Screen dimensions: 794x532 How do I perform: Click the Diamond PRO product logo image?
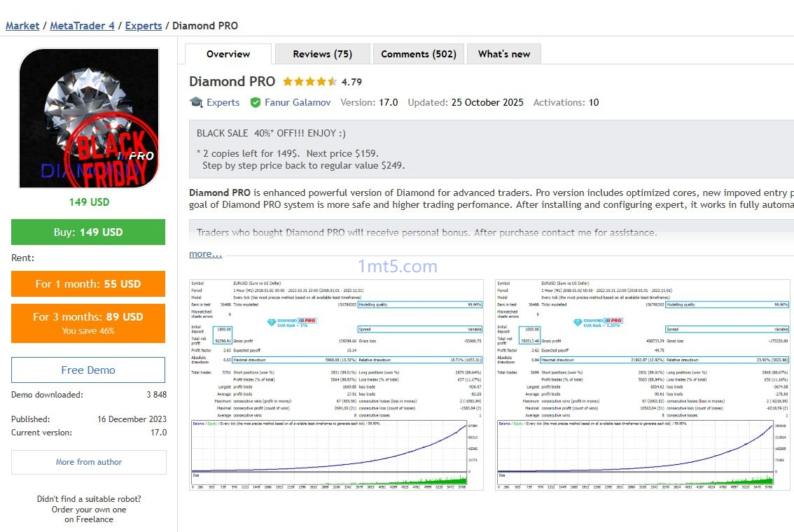pos(89,118)
